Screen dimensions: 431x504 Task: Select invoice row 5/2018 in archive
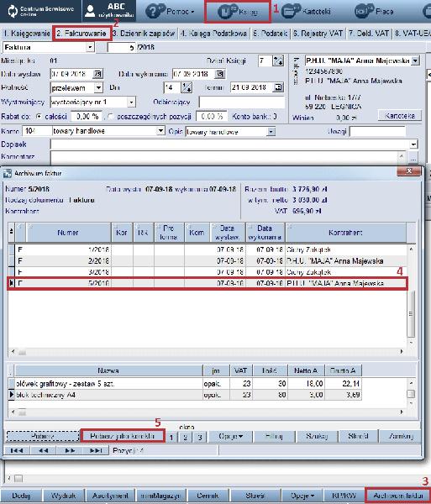208,284
